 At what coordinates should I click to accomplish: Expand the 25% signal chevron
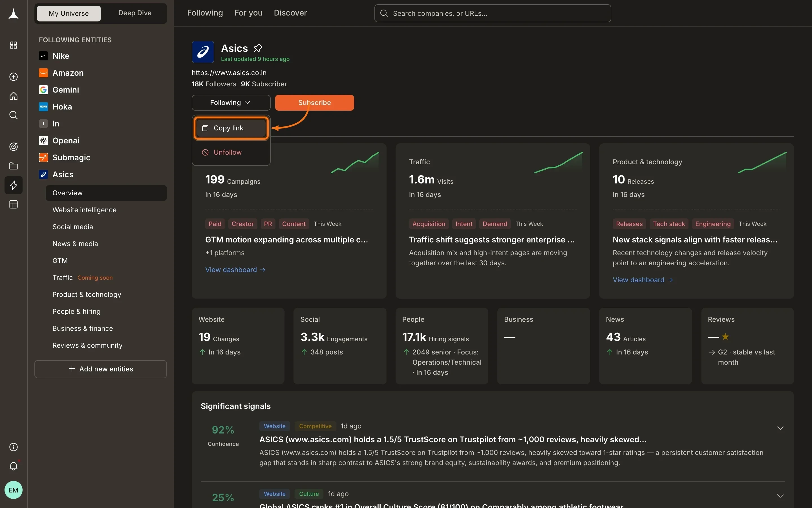click(780, 496)
